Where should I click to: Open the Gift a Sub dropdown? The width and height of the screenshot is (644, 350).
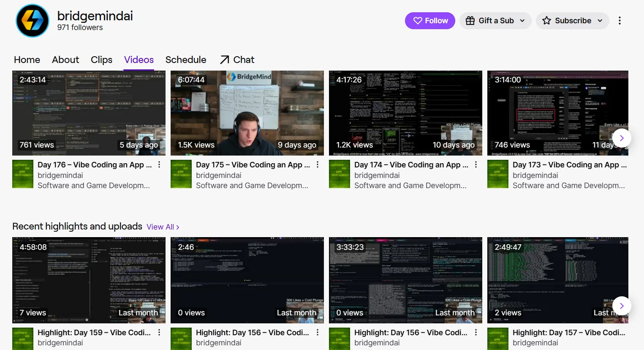click(495, 21)
